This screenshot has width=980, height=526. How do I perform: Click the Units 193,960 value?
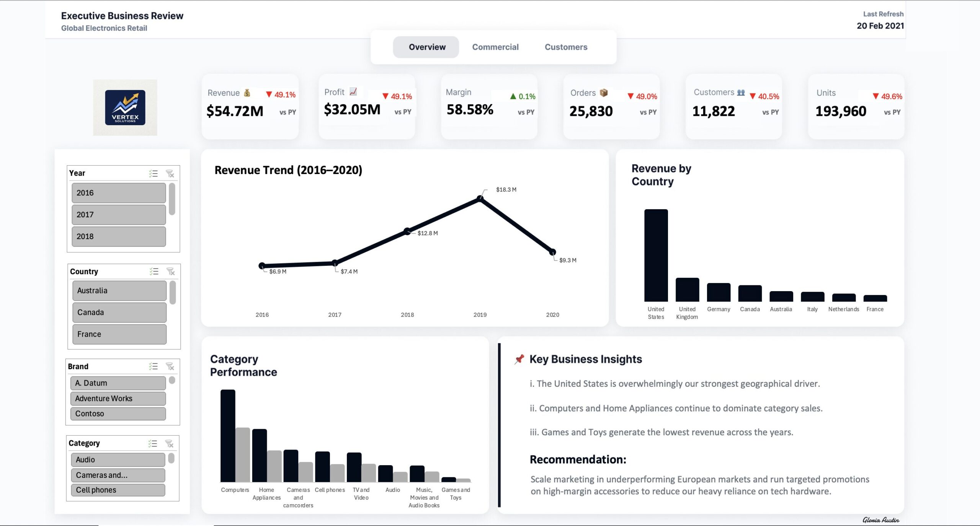(841, 111)
